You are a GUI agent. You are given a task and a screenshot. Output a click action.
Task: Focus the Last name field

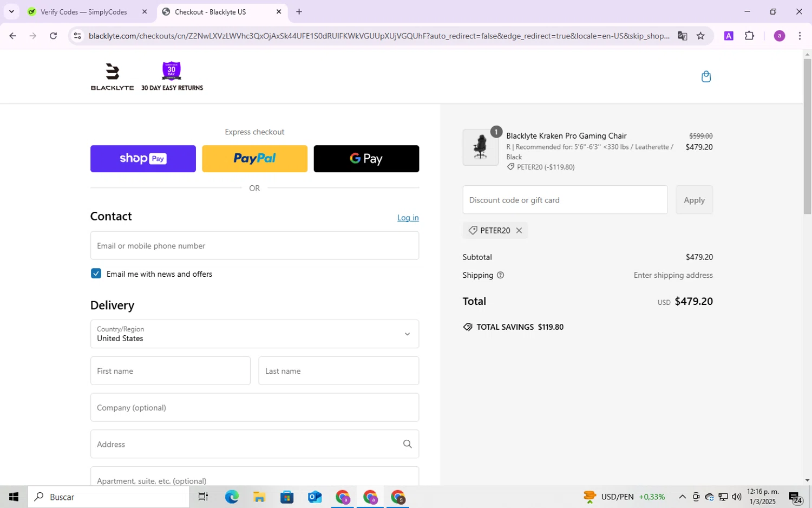[339, 371]
